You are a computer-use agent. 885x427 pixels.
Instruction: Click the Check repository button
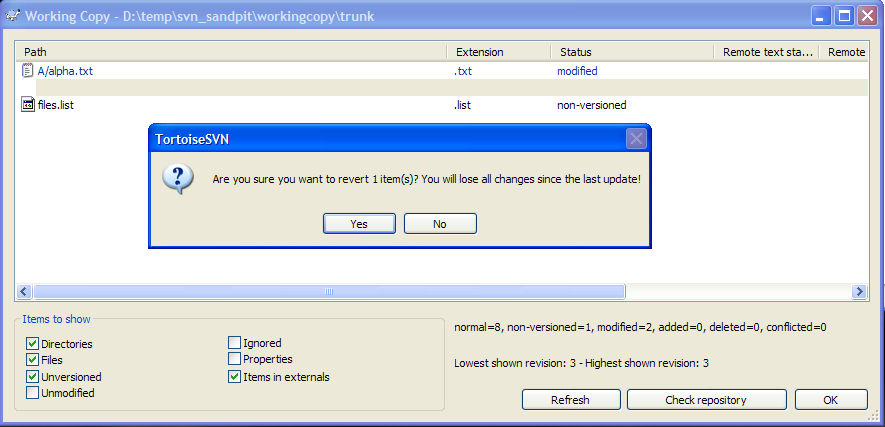(x=706, y=399)
